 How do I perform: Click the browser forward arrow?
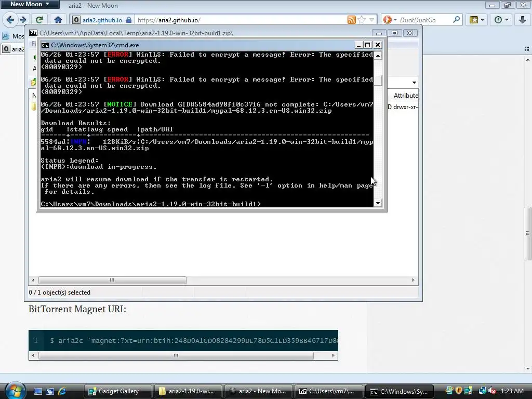[x=23, y=20]
